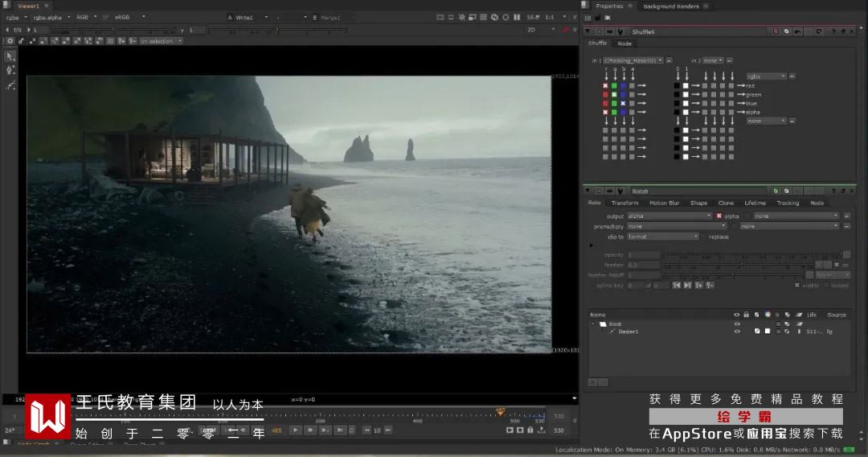Click the pause icon in viewer top bar
This screenshot has width=868, height=457.
[516, 17]
